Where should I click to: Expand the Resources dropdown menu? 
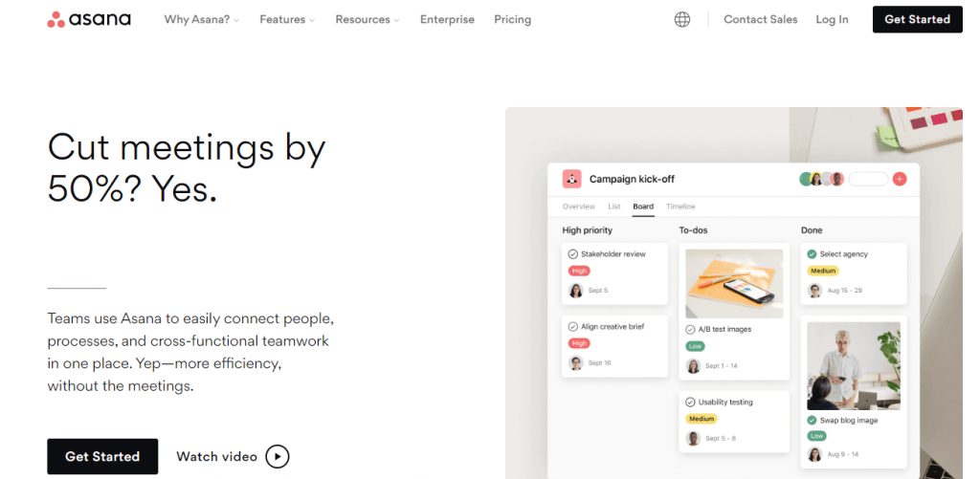tap(367, 19)
